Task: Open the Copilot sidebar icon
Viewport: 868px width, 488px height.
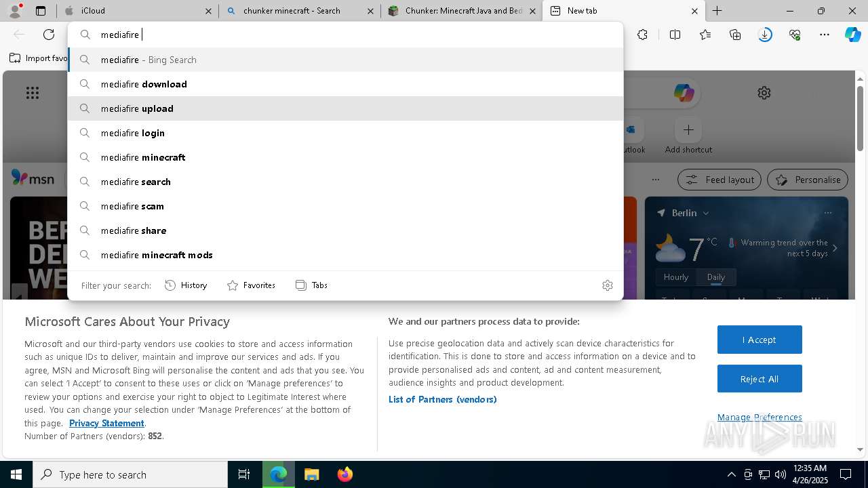Action: (x=852, y=35)
